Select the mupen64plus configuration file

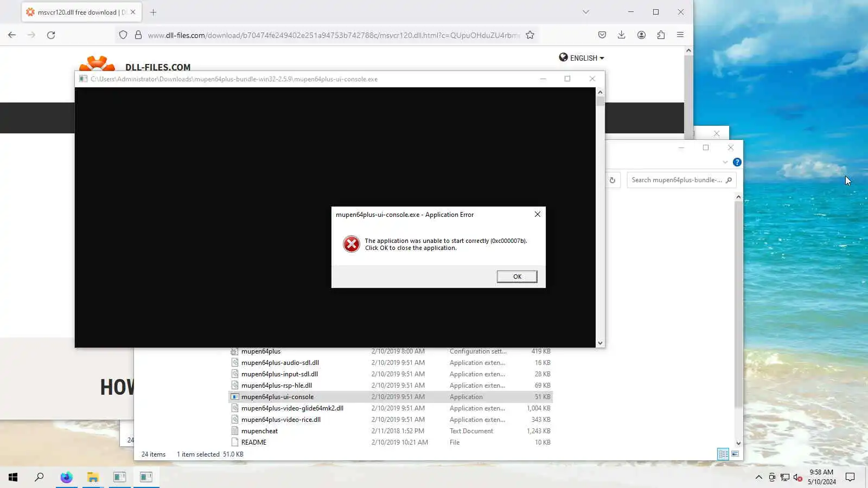(391, 351)
